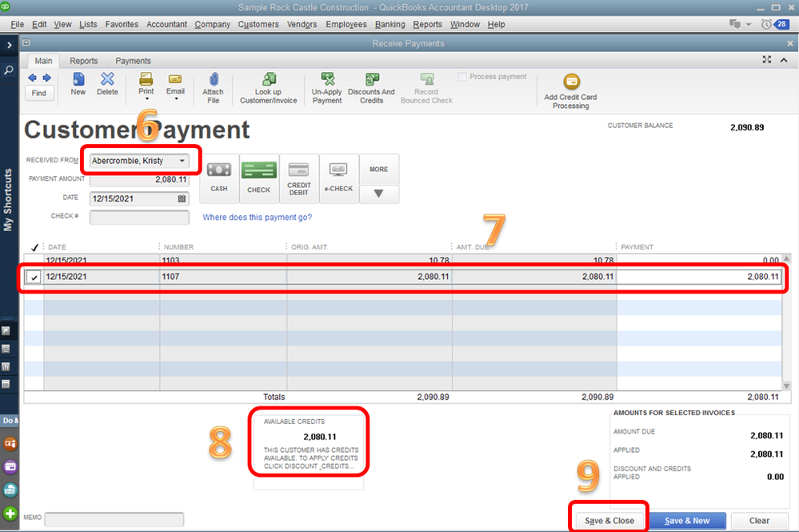
Task: Open 'Where does this payment go?' link
Action: click(x=257, y=217)
